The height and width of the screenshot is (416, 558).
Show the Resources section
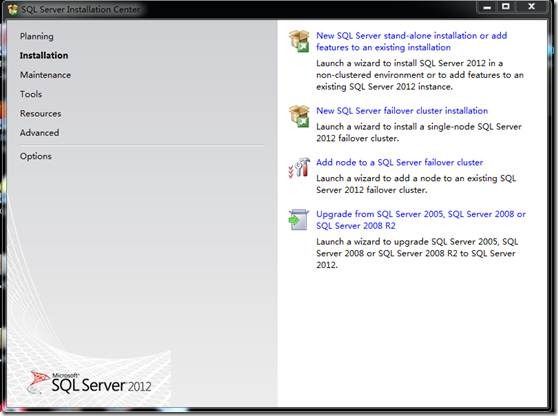(x=41, y=114)
